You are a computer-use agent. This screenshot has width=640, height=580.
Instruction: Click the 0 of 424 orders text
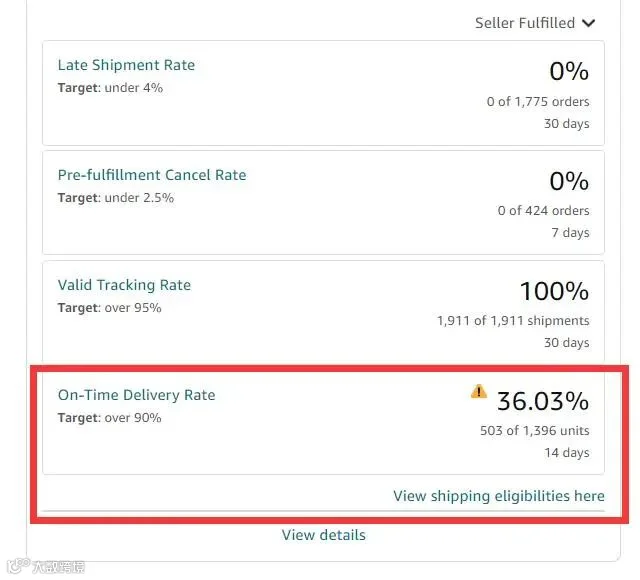(543, 211)
